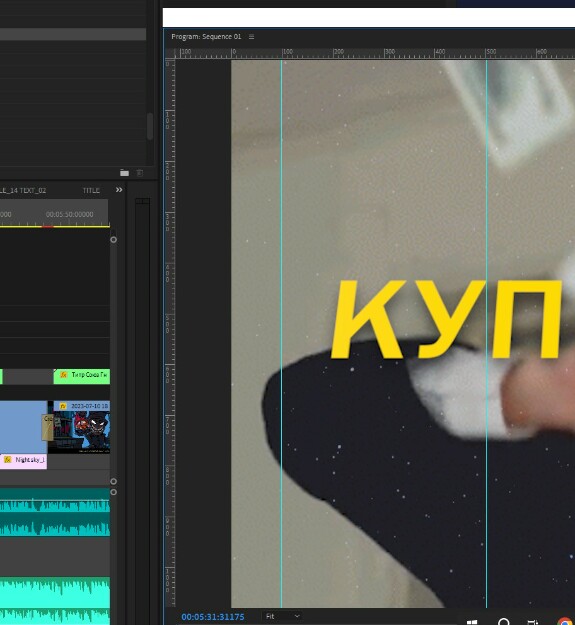Click the red render bar segment

point(48,226)
